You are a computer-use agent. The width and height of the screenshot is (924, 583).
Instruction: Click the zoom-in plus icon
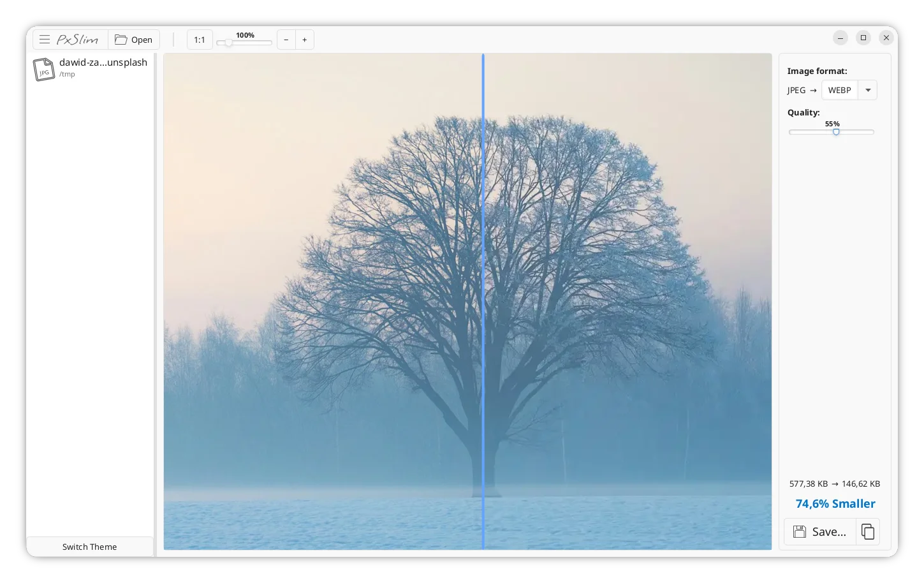[304, 40]
